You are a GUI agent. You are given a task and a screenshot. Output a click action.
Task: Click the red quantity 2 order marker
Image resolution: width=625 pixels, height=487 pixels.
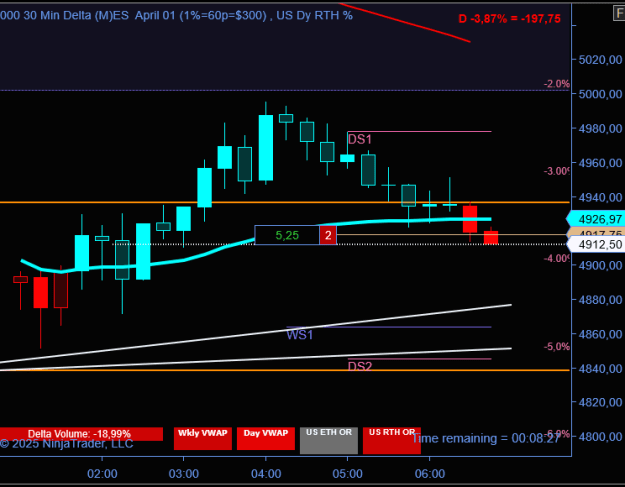pyautogui.click(x=328, y=235)
